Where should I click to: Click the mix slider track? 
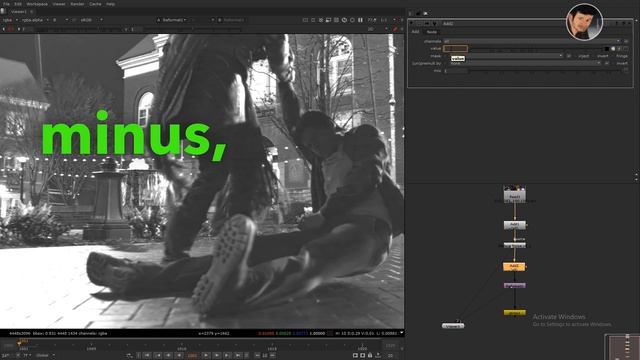[545, 71]
